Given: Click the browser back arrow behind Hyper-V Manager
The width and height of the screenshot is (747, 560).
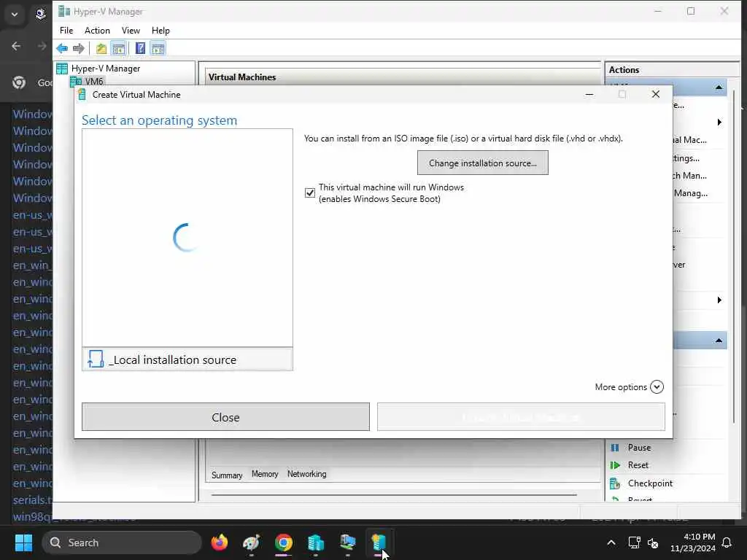Looking at the screenshot, I should [x=16, y=46].
